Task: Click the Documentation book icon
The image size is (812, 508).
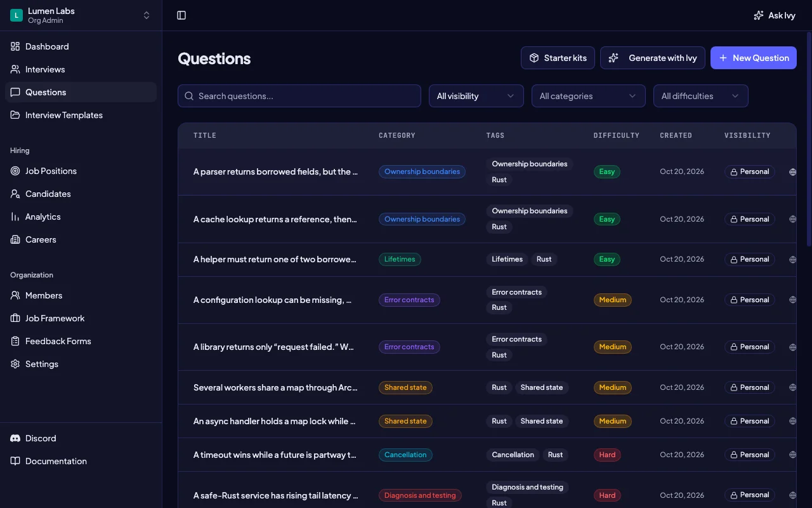Action: pos(15,461)
